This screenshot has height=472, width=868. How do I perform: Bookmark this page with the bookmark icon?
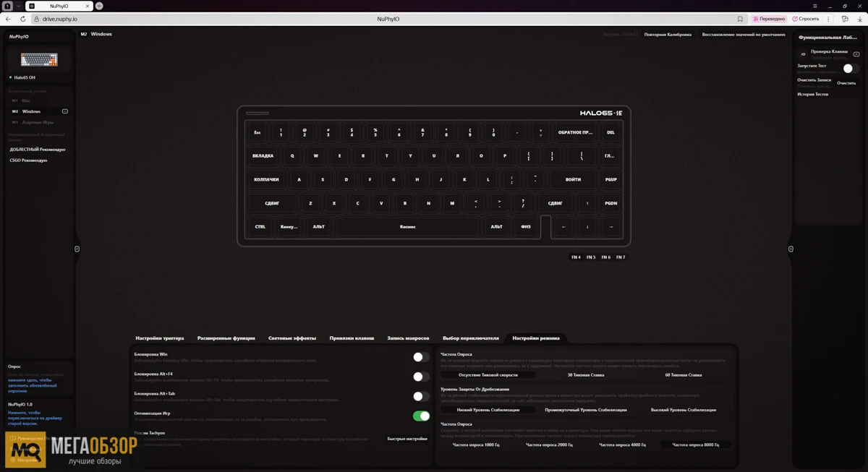[740, 19]
